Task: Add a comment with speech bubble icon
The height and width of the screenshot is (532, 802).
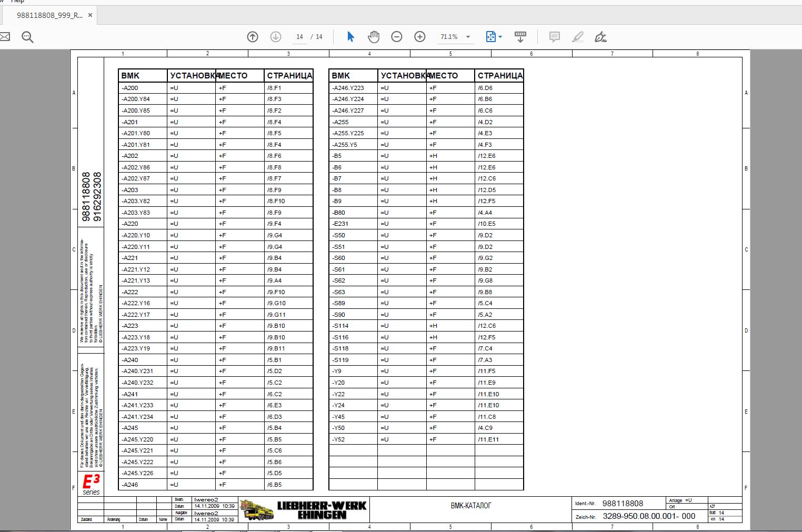Action: coord(554,37)
